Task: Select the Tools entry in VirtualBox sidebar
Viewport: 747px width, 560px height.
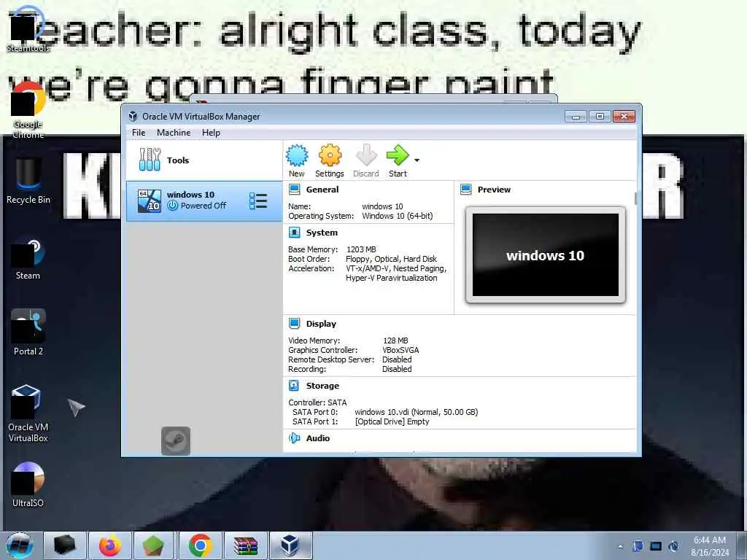Action: (204, 160)
